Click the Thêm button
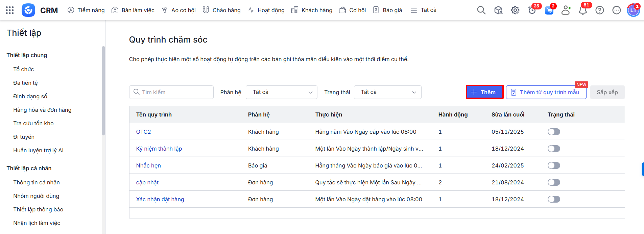 [484, 92]
